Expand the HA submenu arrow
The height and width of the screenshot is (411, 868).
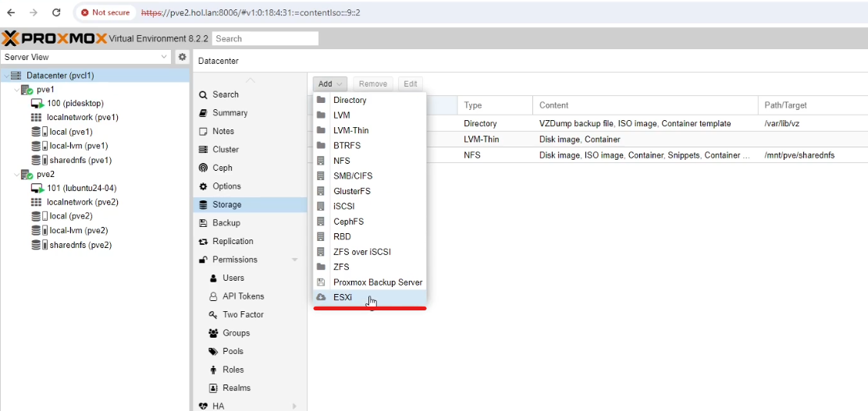[x=294, y=406]
